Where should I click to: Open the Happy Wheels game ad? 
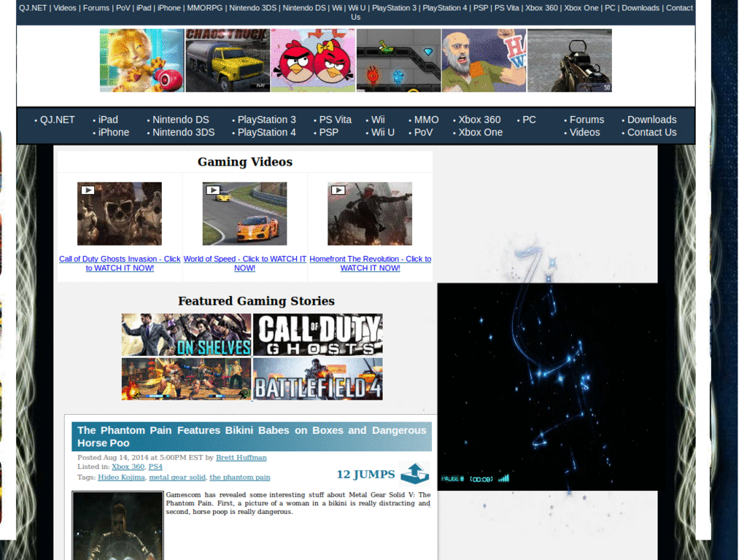coord(484,61)
